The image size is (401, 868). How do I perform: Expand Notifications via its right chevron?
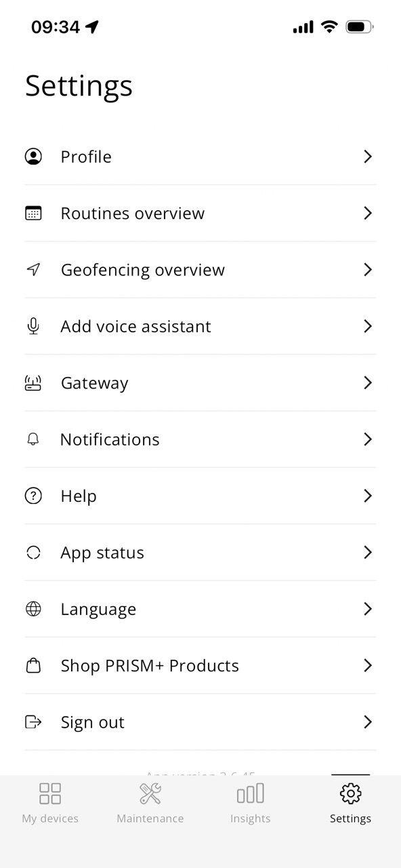368,439
